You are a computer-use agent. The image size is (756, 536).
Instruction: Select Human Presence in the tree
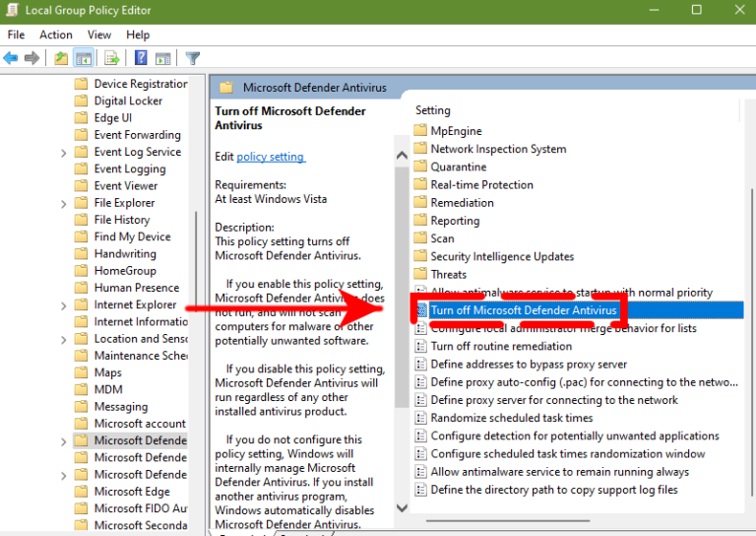click(x=137, y=288)
